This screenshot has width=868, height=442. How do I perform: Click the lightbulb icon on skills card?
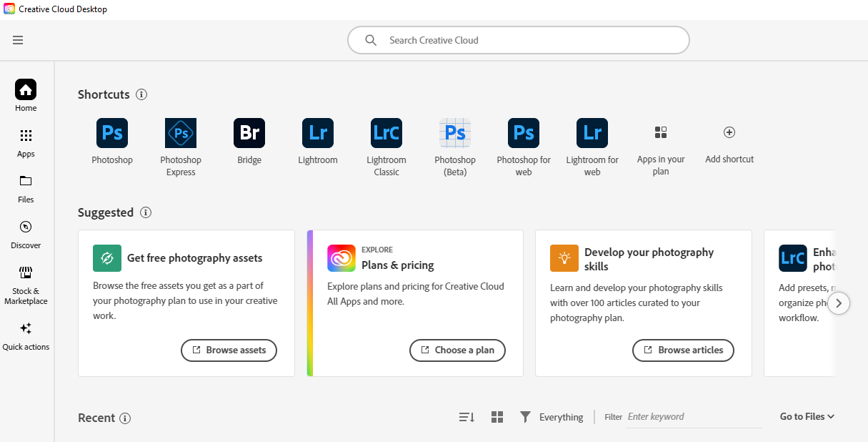click(564, 258)
